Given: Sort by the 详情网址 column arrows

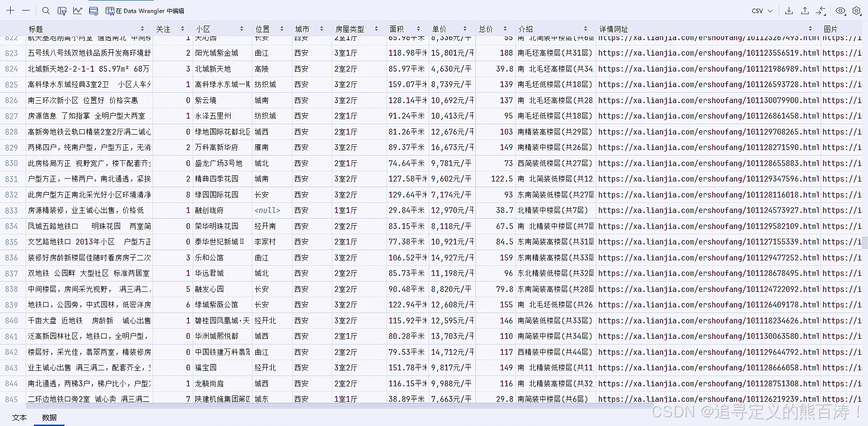Looking at the screenshot, I should point(810,29).
